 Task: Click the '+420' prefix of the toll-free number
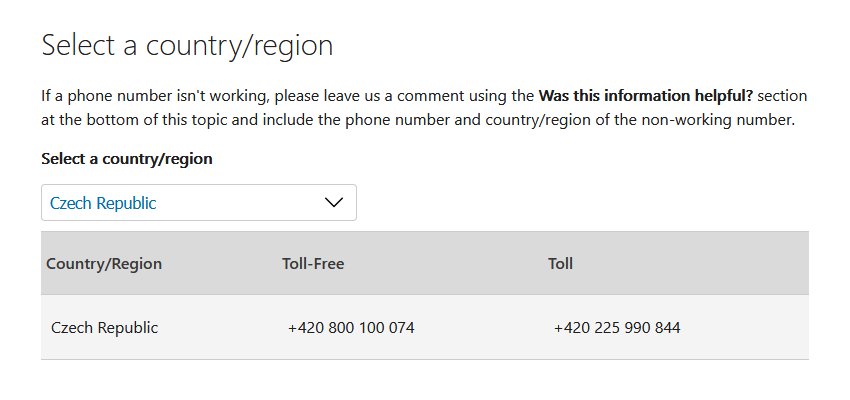(305, 327)
